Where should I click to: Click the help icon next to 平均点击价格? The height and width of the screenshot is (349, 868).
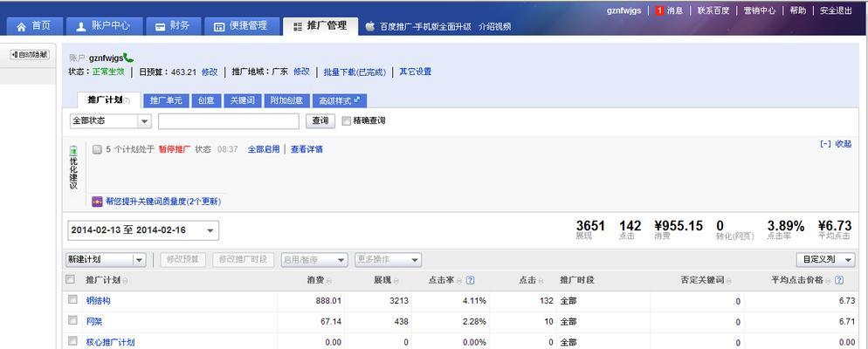[839, 280]
